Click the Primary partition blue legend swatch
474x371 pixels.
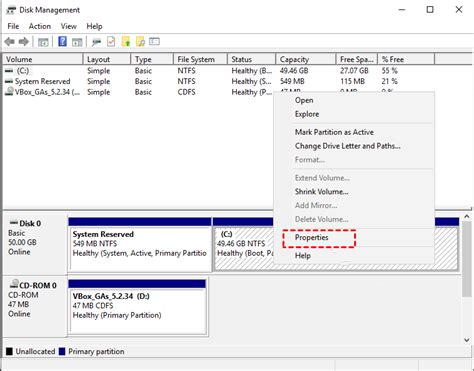pos(62,352)
